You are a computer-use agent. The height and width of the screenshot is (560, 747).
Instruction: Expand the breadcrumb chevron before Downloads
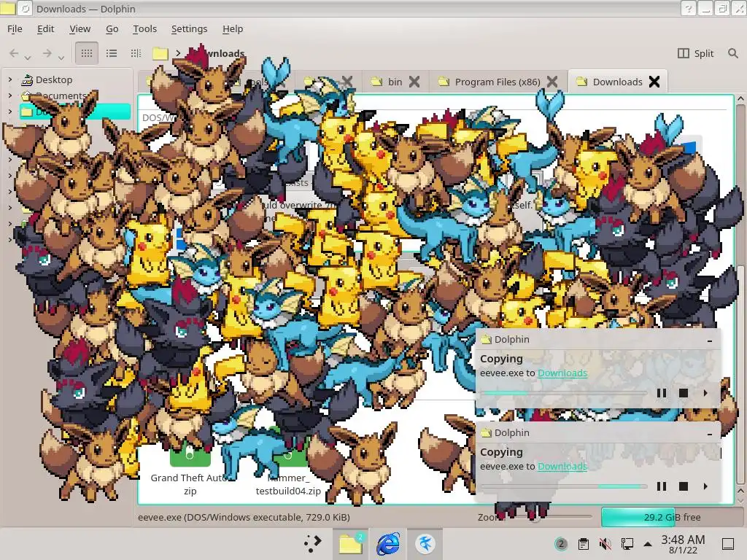pyautogui.click(x=178, y=53)
